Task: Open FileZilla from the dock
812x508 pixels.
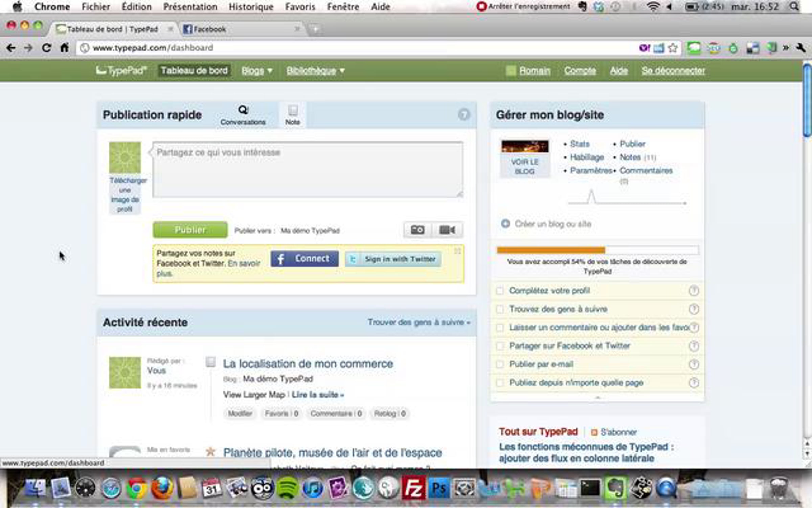Action: coord(413,488)
